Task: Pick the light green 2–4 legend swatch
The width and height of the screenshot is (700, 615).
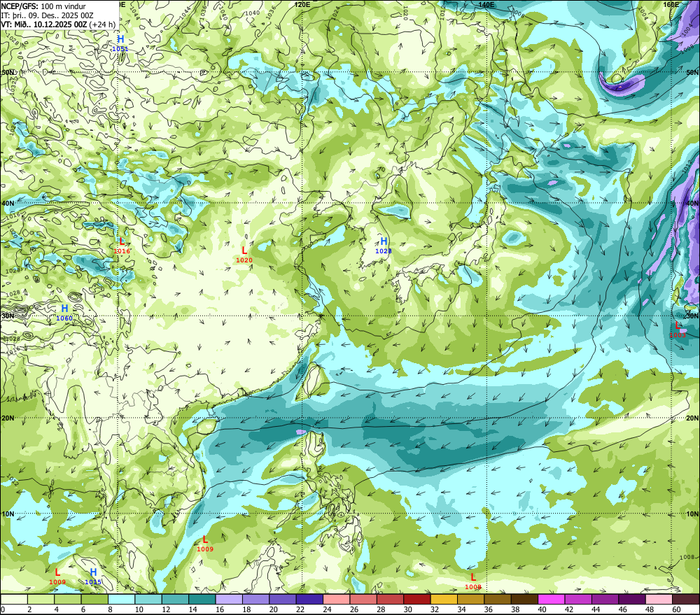Action: 41,600
